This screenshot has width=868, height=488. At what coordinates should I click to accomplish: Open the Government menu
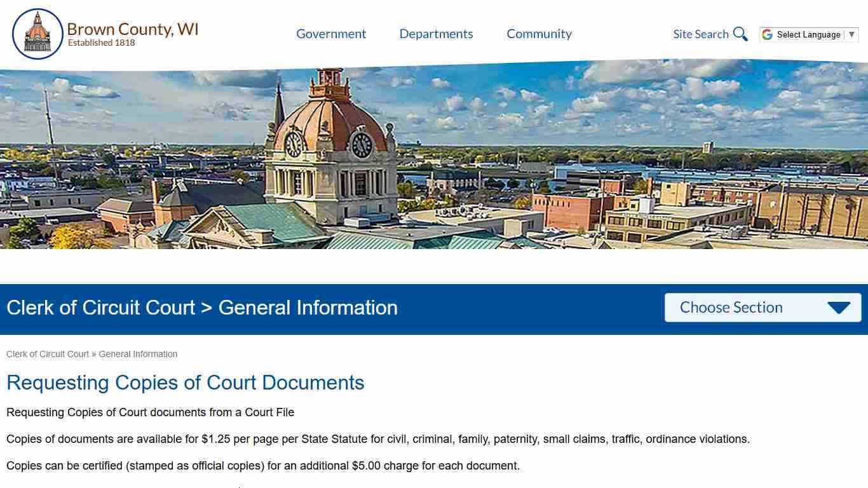pos(331,34)
